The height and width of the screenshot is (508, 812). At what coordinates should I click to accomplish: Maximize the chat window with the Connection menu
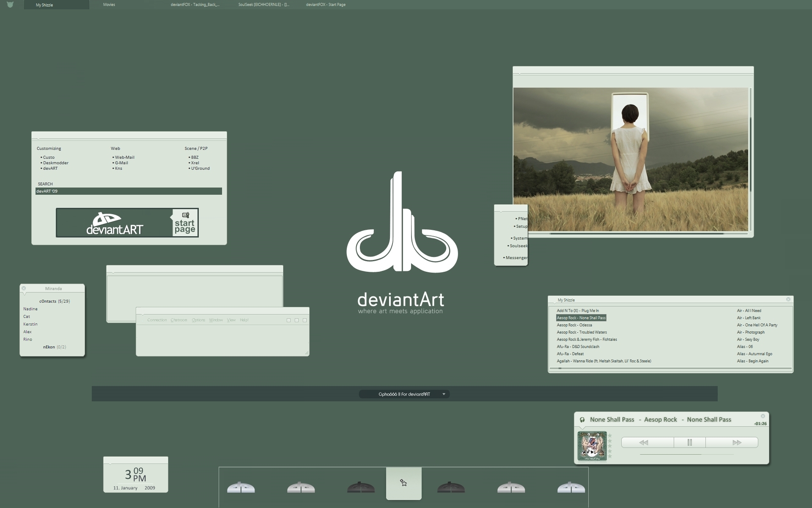tap(296, 320)
